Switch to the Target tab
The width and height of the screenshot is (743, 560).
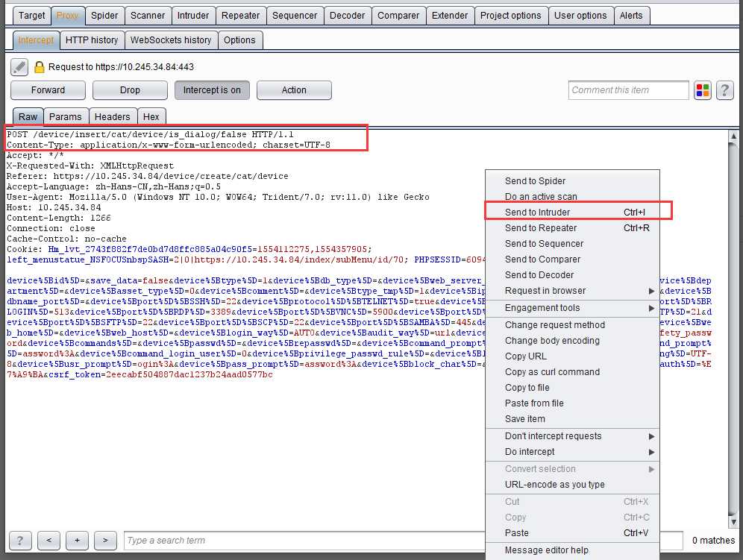tap(32, 16)
